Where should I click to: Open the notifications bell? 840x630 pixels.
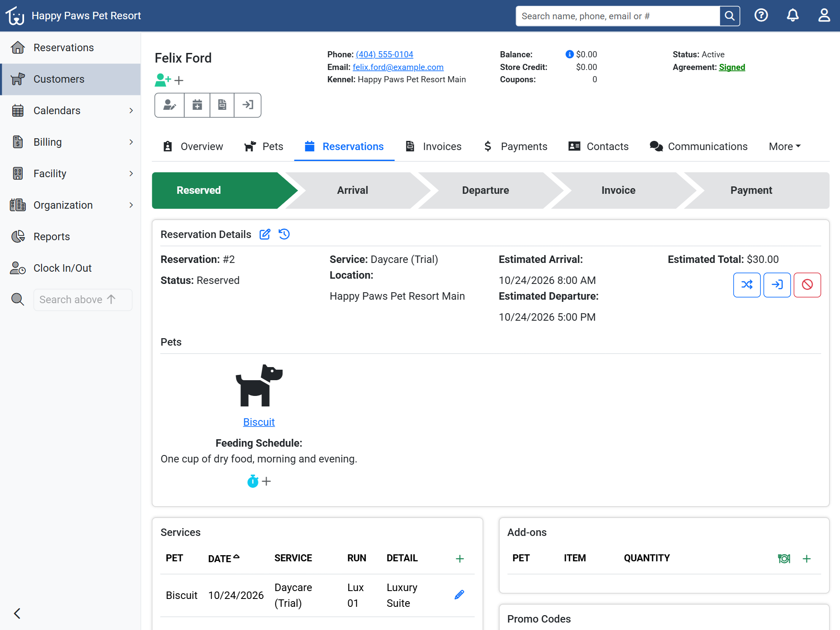click(793, 16)
